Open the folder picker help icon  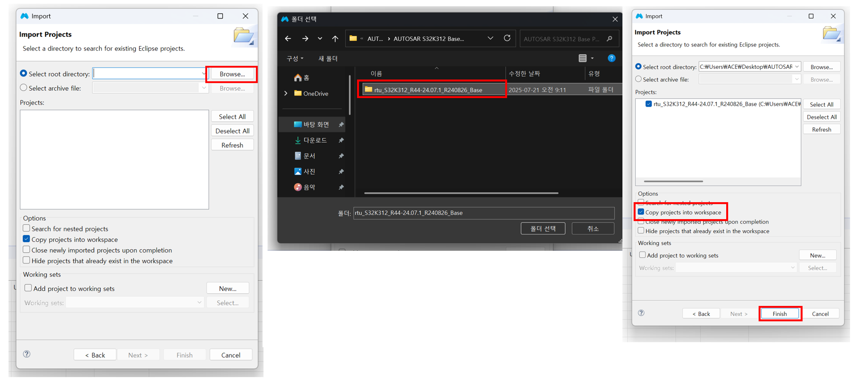tap(611, 58)
